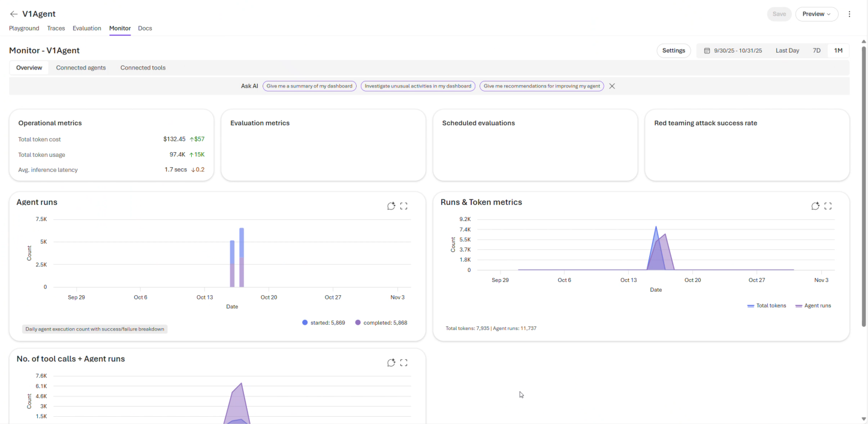Open the AI chat icon on tool calls chart

click(x=391, y=362)
